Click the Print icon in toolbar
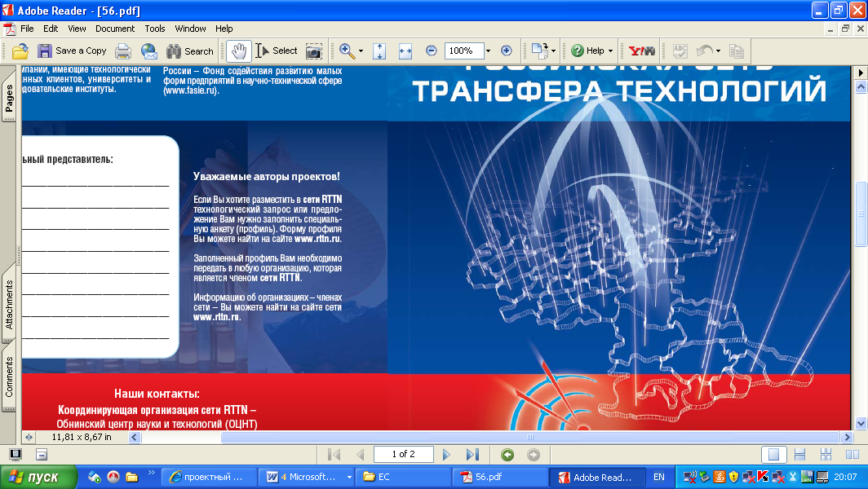868x489 pixels. 123,51
